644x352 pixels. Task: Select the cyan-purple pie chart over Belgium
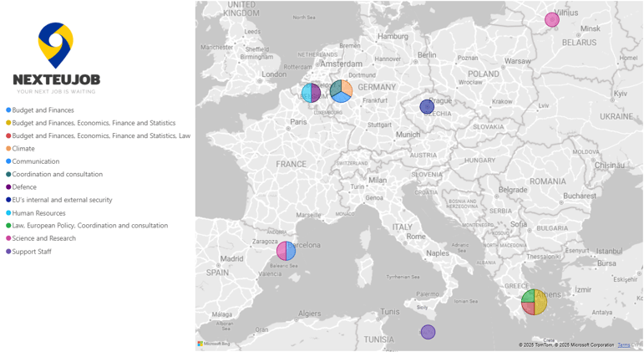coord(311,93)
